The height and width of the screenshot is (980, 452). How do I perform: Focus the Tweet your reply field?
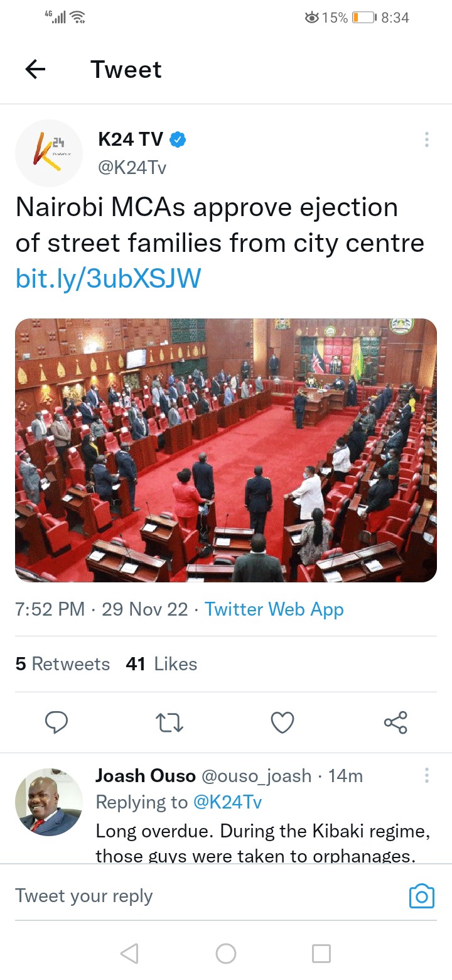coord(207,896)
